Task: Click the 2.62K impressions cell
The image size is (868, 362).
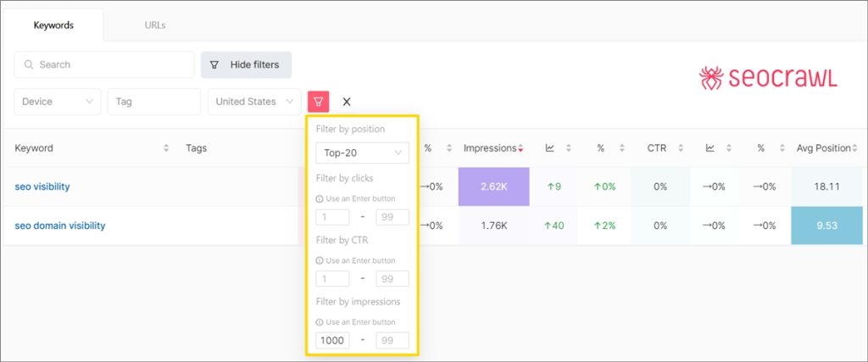Action: tap(494, 187)
